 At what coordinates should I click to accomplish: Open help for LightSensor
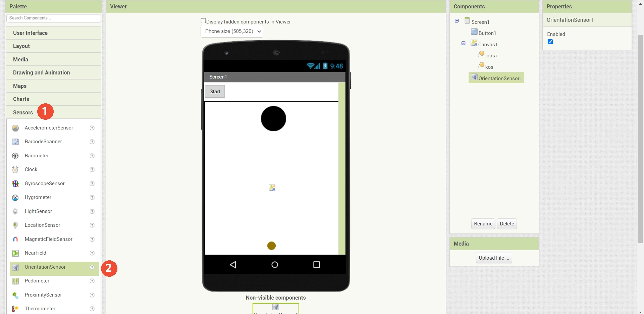[x=92, y=212]
